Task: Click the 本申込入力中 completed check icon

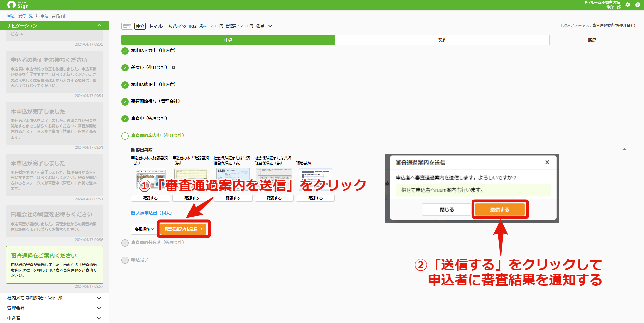Action: coord(125,51)
